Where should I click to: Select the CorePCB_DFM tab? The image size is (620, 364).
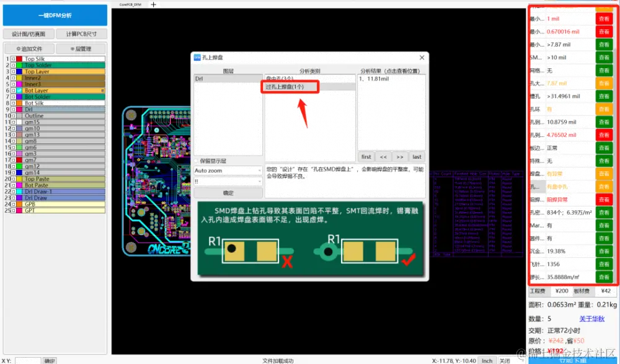(x=130, y=4)
